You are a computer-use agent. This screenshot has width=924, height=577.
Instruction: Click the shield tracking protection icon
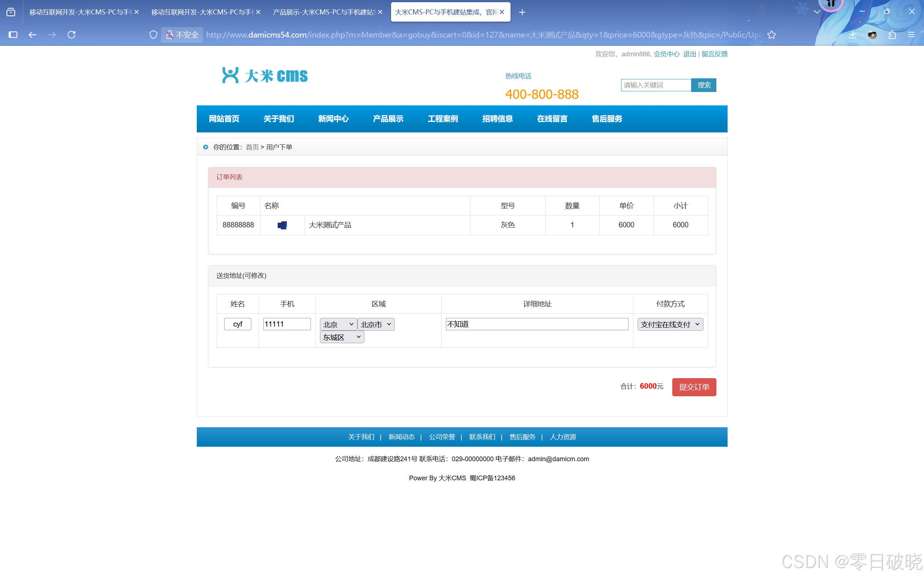coord(153,35)
